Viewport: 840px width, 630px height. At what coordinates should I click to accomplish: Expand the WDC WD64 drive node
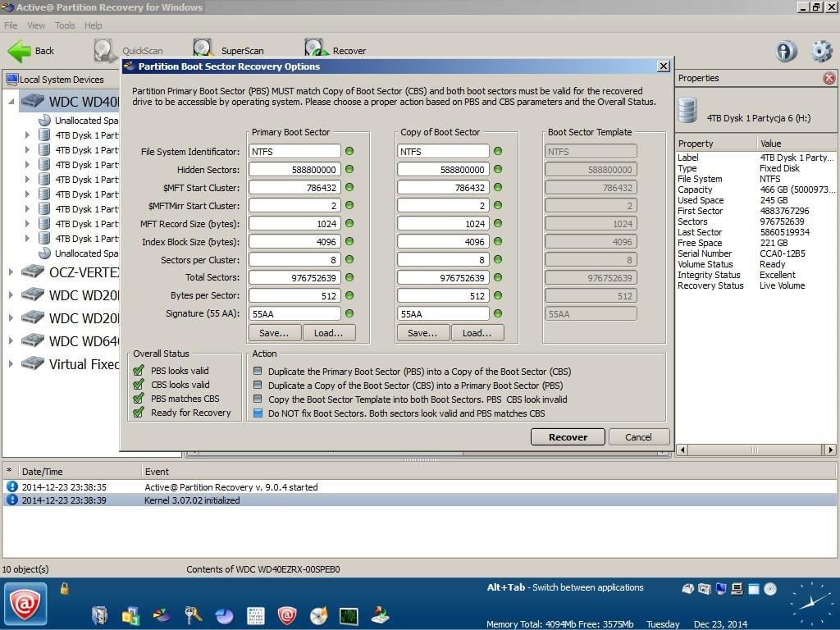point(11,340)
